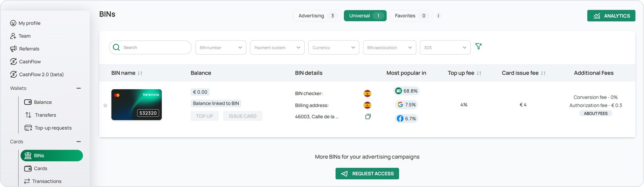
Task: Click the clear filters funnel icon
Action: point(478,47)
